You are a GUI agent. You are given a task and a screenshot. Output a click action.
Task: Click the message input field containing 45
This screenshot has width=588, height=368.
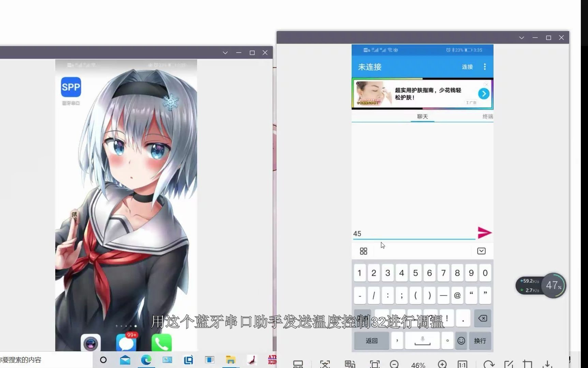tap(414, 233)
